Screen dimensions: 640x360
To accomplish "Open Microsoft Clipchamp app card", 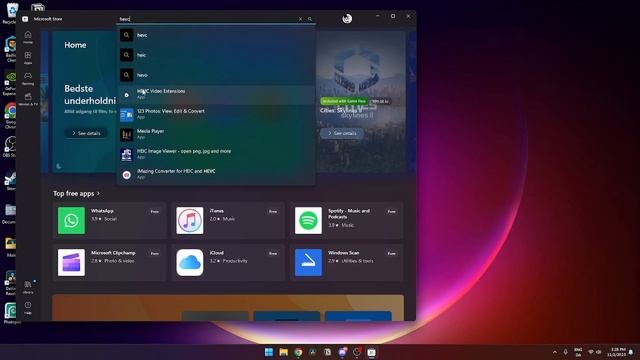I will point(109,262).
